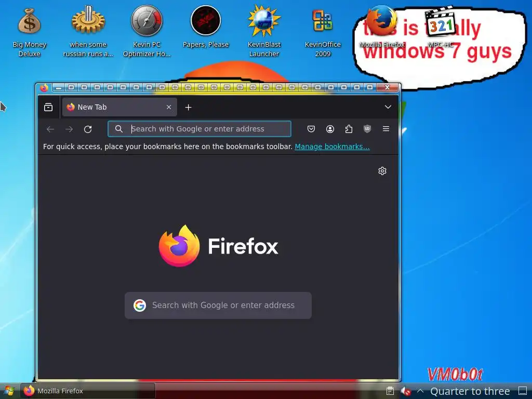Open Firefox application hamburger menu
Screen dimensions: 532x399
(386, 129)
